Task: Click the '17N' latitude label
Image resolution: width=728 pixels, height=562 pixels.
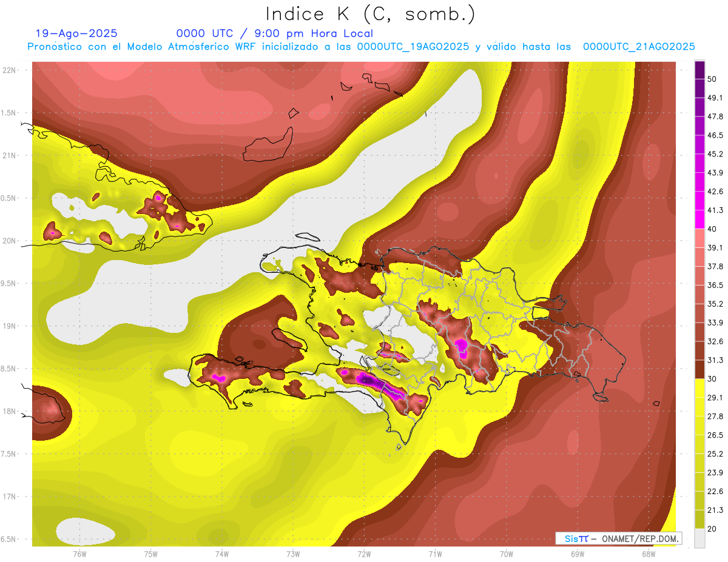Action: click(x=10, y=497)
